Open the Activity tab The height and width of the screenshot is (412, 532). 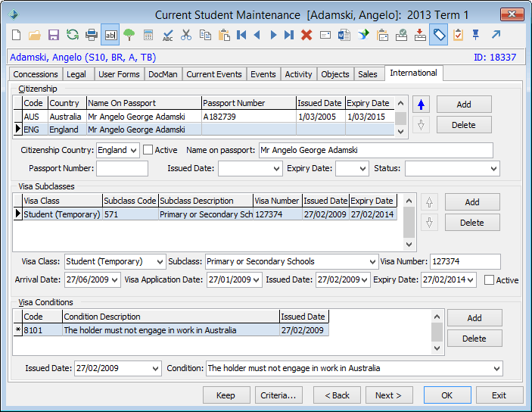[299, 74]
